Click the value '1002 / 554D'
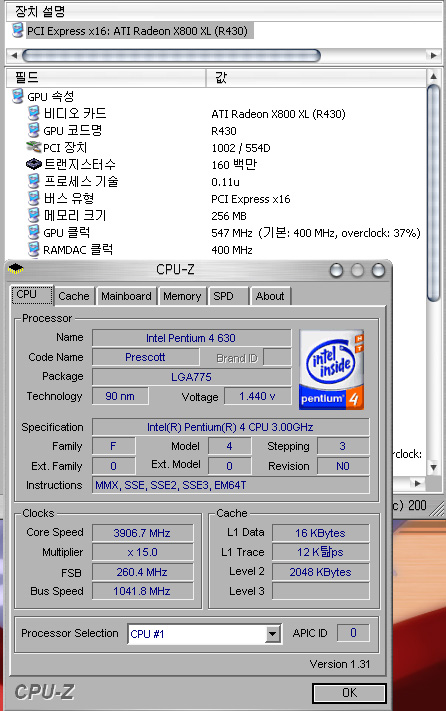 (241, 148)
